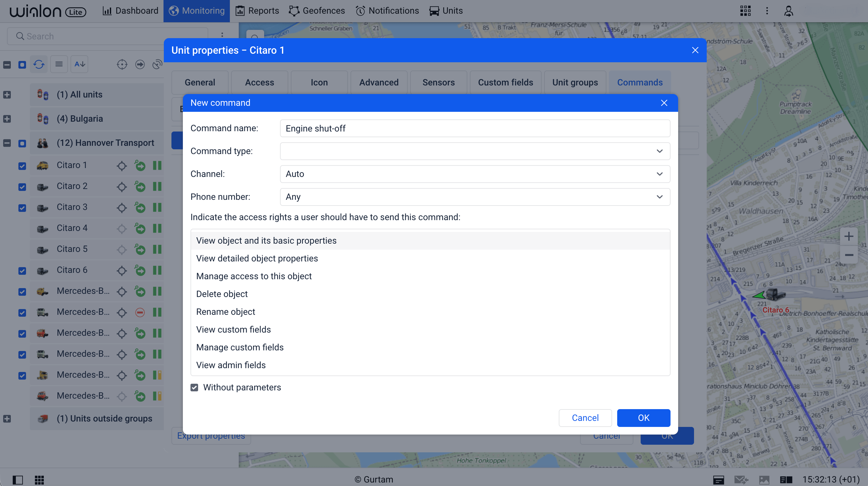Screen dimensions: 868x486
Task: Click red status icon in Mercedes-B row
Action: coord(140,313)
